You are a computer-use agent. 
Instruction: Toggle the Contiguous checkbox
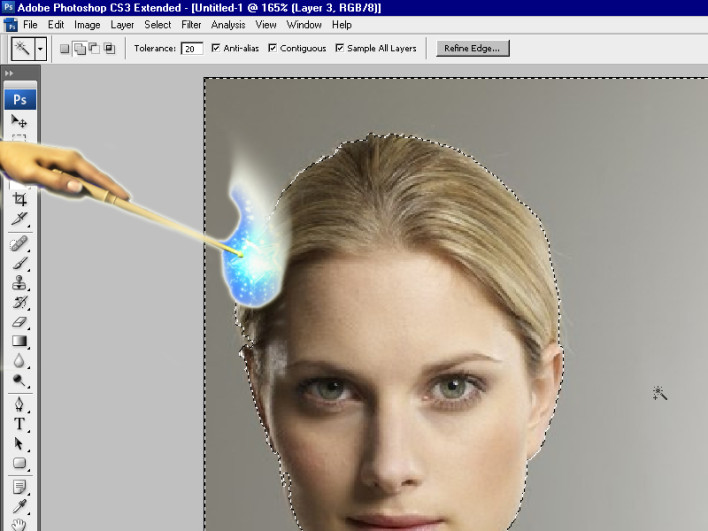(x=272, y=48)
